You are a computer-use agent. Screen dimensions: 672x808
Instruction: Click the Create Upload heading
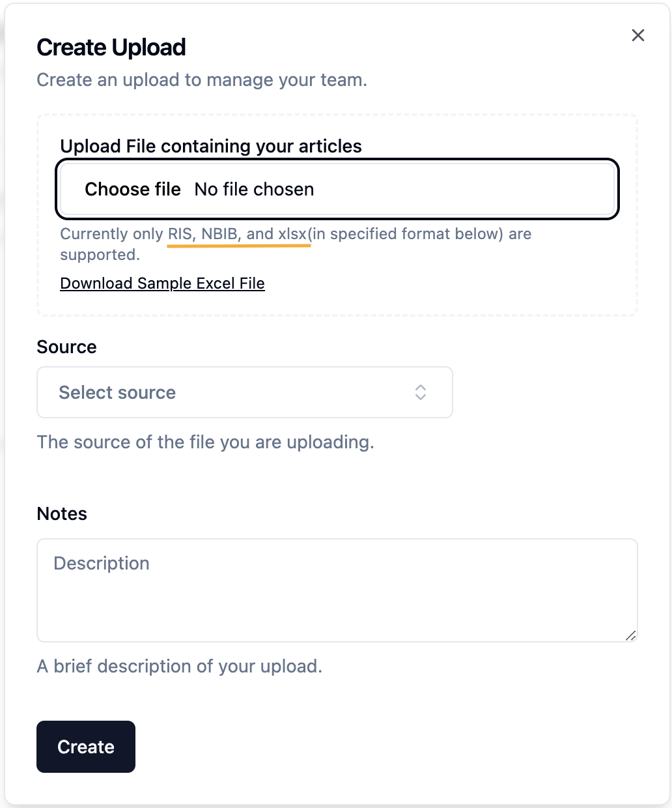111,47
